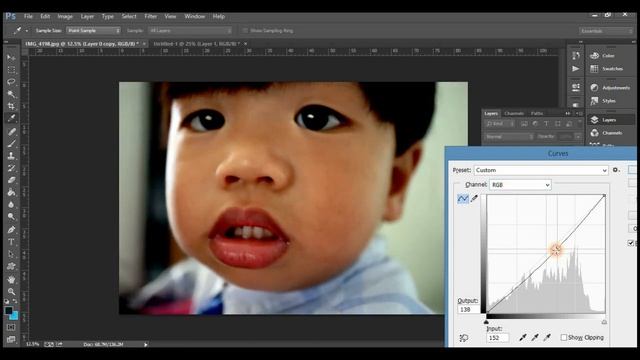640x360 pixels.
Task: Toggle the Preview checkbox in Curves
Action: coord(631,243)
